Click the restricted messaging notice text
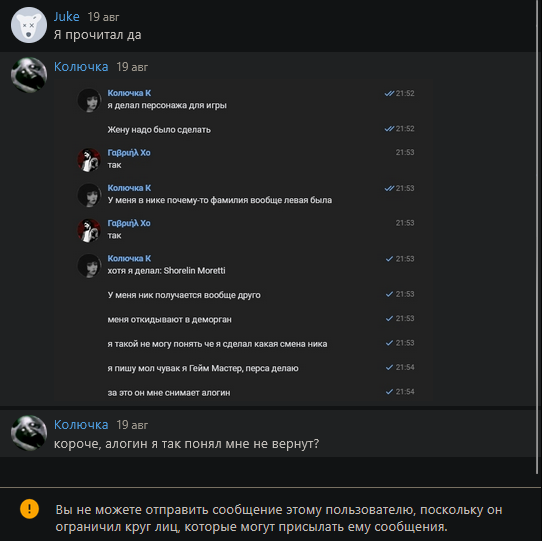This screenshot has height=541, width=542. coord(279,518)
